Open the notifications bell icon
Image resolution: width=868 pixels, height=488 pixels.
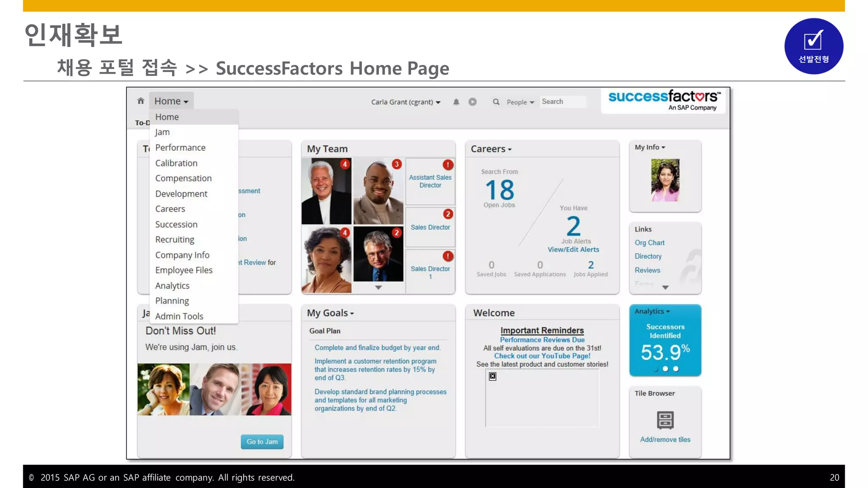coord(456,102)
